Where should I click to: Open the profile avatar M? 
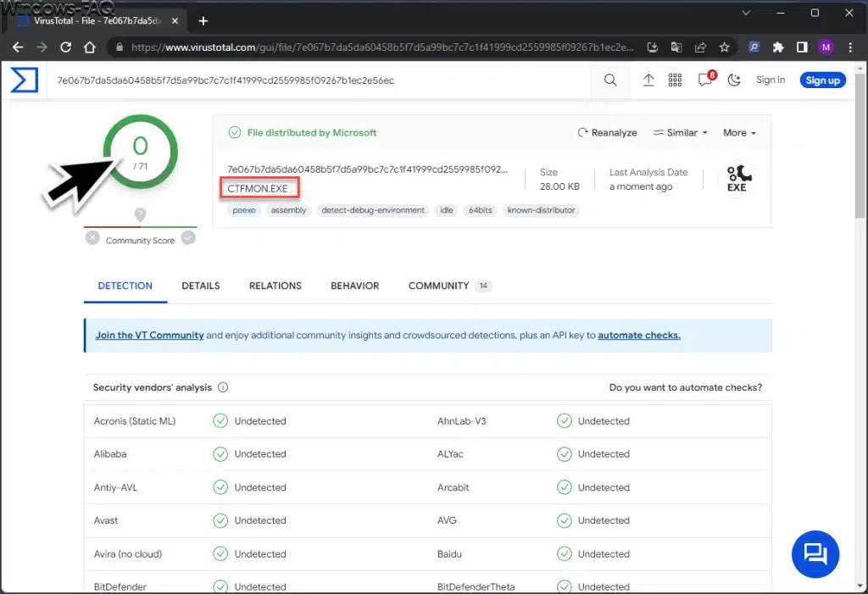point(826,47)
